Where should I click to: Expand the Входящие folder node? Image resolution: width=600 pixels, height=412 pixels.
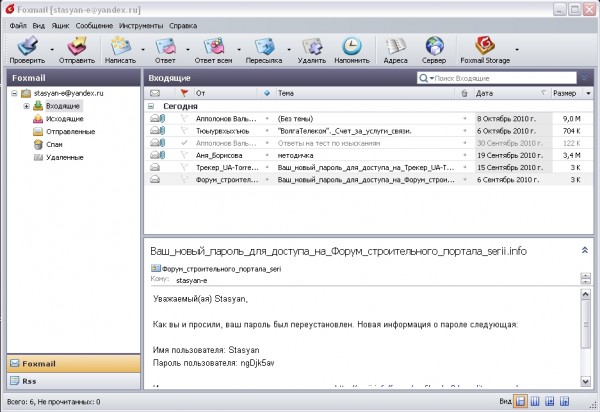point(26,106)
